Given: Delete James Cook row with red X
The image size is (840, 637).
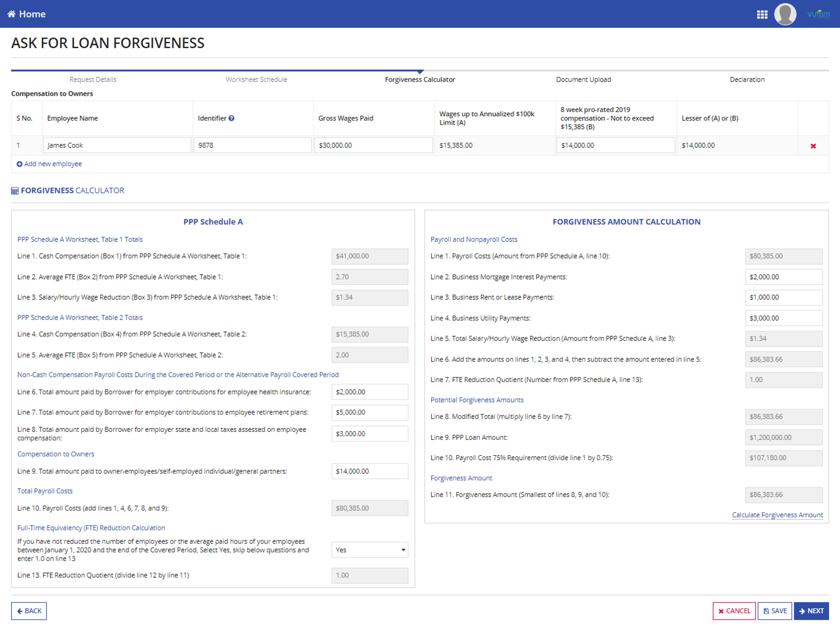Looking at the screenshot, I should click(x=813, y=146).
